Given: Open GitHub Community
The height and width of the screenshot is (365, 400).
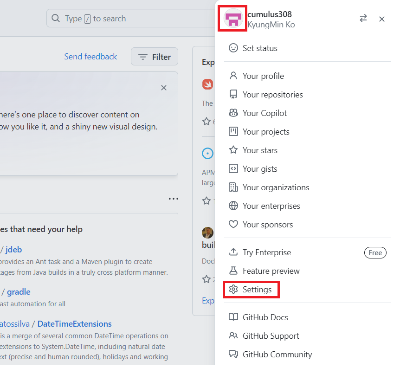Looking at the screenshot, I should (x=277, y=354).
